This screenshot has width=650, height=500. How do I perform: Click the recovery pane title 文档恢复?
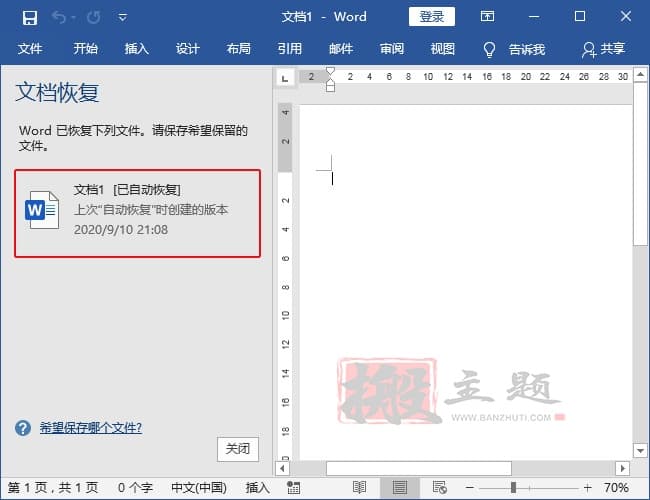58,92
